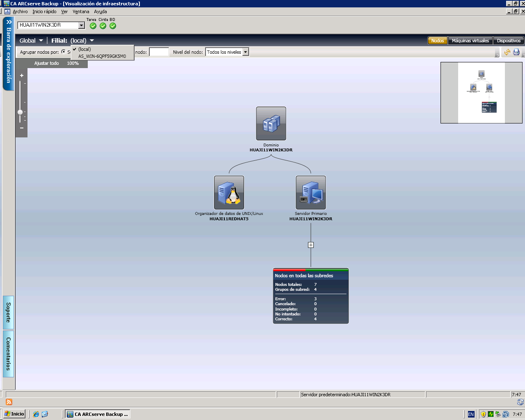
Task: Expand Barra de exploración with double chevron
Action: pyautogui.click(x=9, y=22)
